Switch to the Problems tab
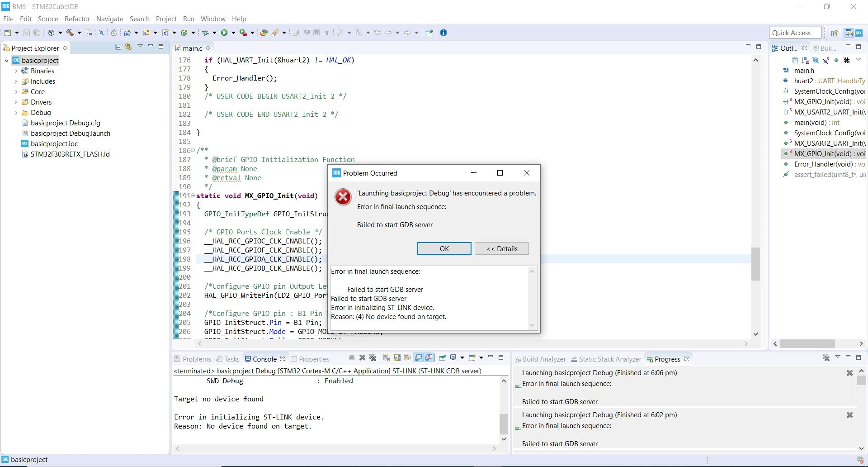The width and height of the screenshot is (868, 467). (193, 359)
